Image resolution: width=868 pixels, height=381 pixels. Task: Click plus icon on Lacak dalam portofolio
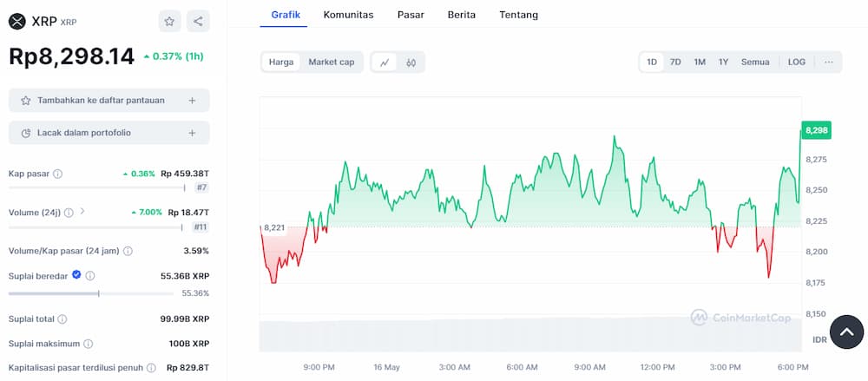coord(192,133)
